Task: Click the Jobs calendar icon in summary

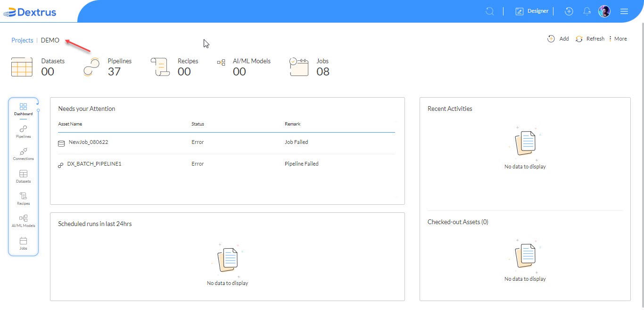Action: pyautogui.click(x=299, y=67)
